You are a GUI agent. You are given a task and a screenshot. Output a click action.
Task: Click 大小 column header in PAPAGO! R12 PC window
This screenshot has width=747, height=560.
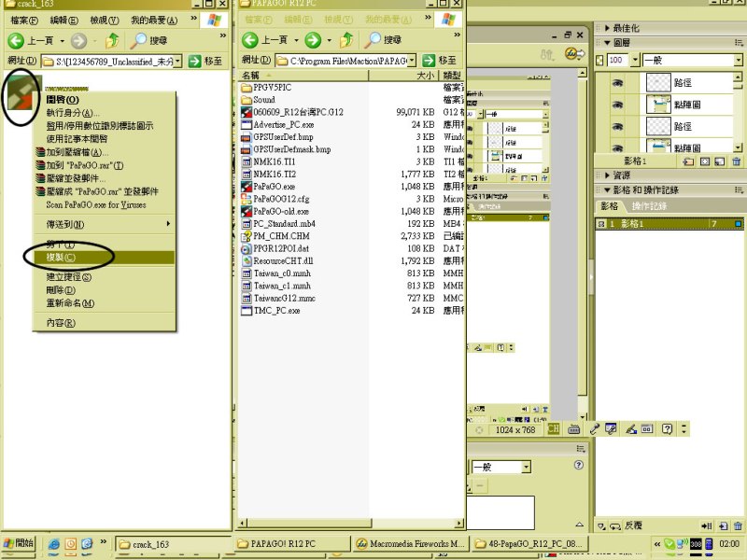click(404, 76)
